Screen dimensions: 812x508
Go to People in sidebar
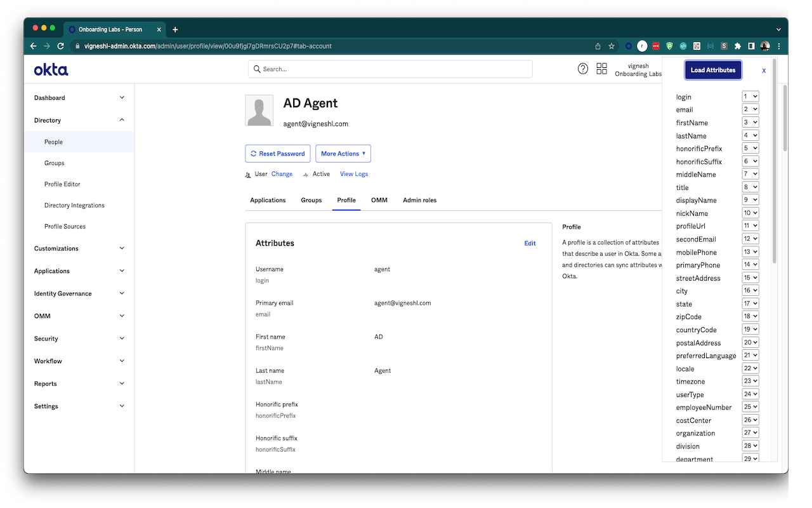click(x=79, y=142)
